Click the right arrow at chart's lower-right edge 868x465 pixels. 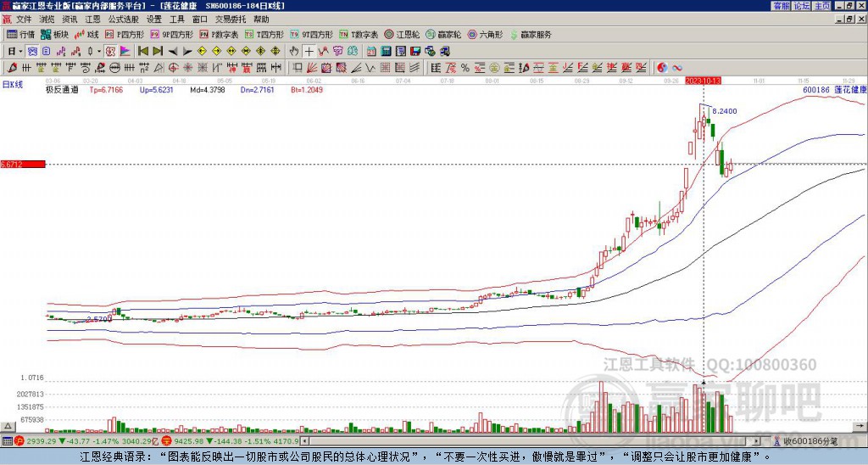click(x=860, y=426)
